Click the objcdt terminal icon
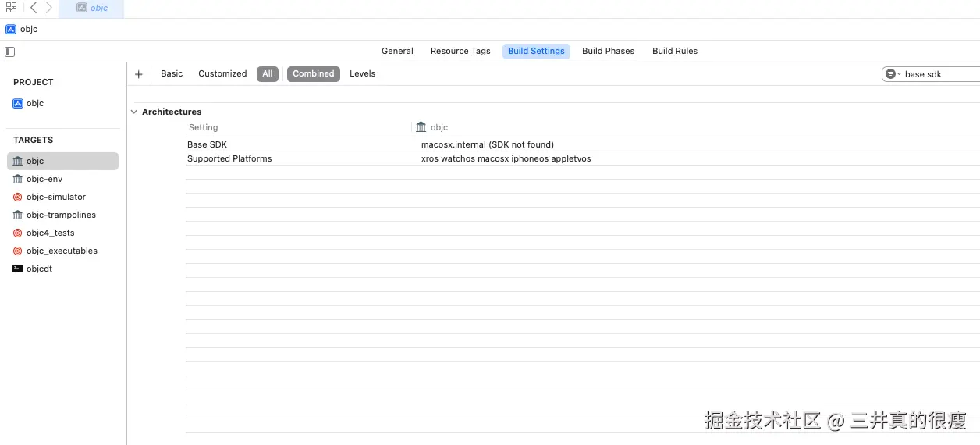Image resolution: width=980 pixels, height=445 pixels. 18,269
